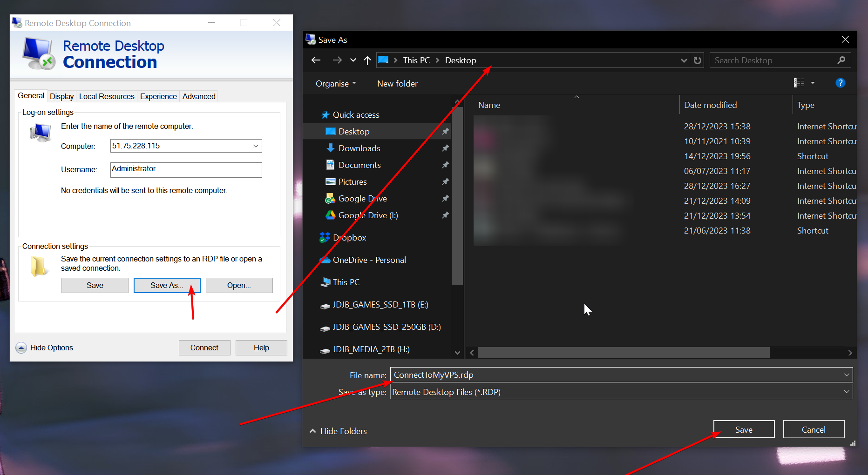This screenshot has width=868, height=475.
Task: Click the change view layout icon
Action: 799,83
